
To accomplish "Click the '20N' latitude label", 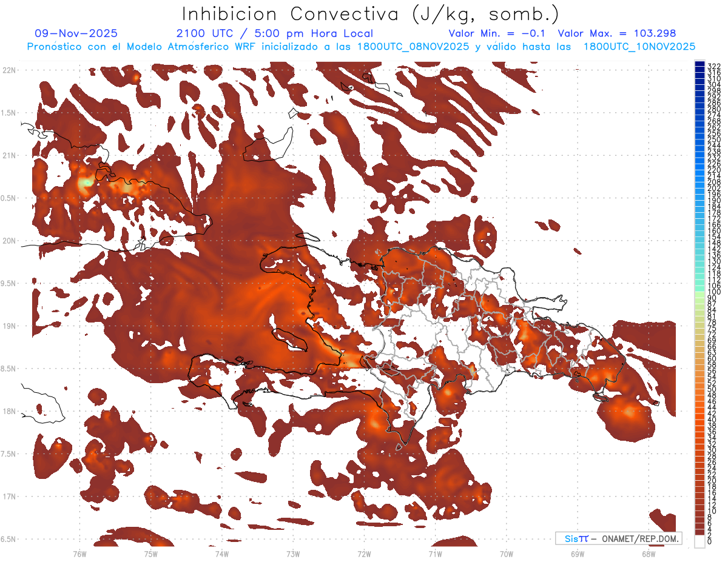I will click(x=10, y=241).
